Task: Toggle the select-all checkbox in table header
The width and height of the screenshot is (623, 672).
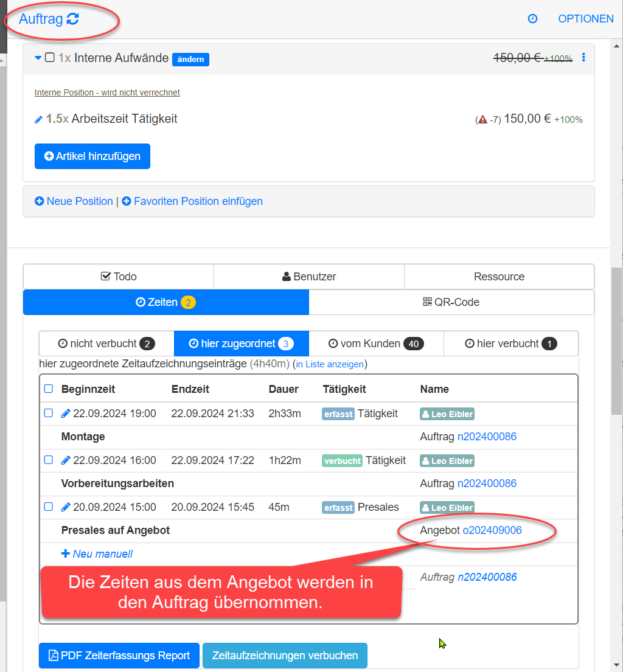Action: [49, 389]
